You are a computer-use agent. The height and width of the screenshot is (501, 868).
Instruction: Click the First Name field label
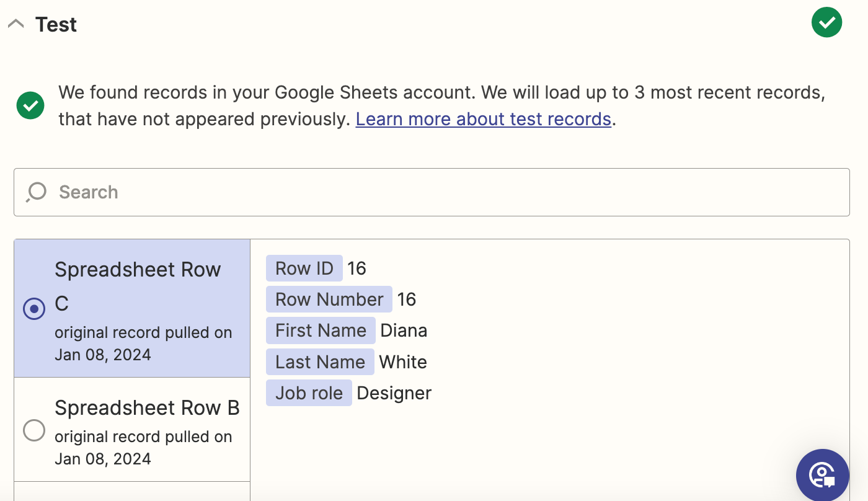coord(321,330)
